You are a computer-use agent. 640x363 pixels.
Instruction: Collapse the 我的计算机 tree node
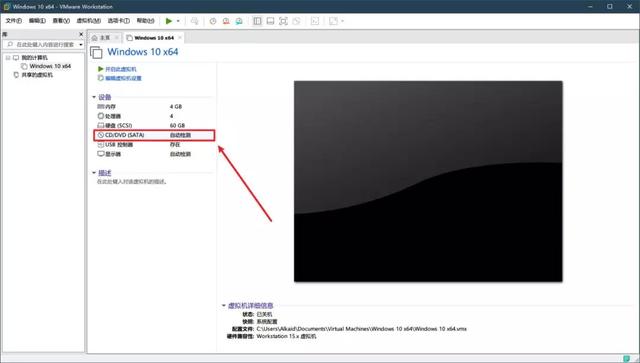tap(8, 58)
